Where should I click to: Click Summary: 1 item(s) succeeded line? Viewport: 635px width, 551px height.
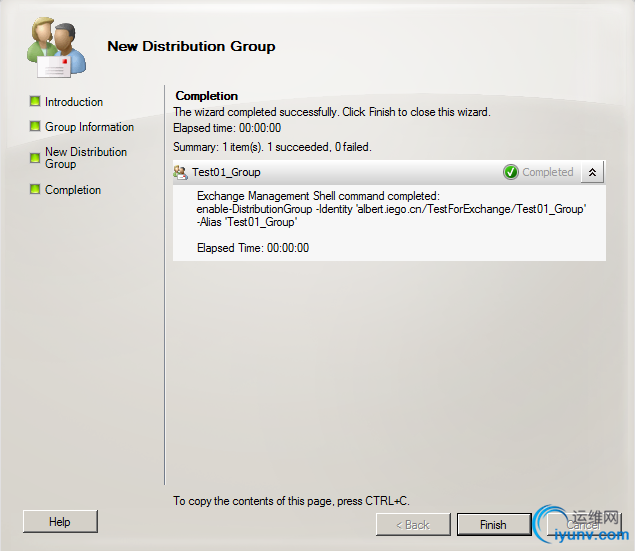tap(272, 147)
